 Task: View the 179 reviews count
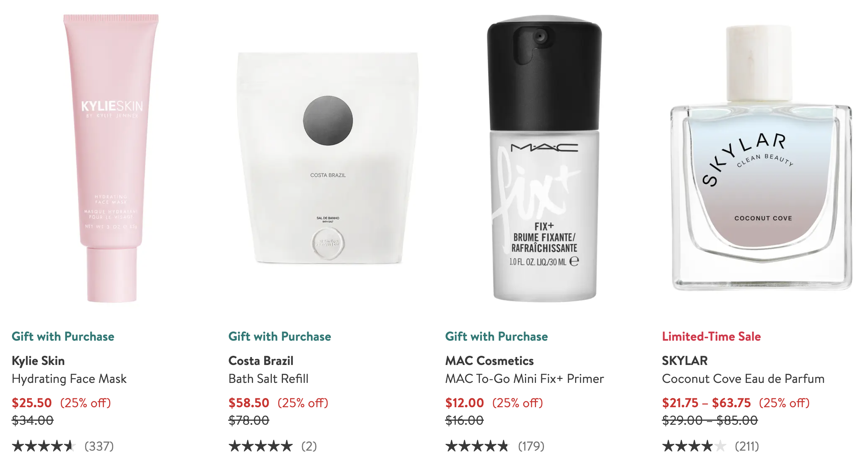click(531, 446)
